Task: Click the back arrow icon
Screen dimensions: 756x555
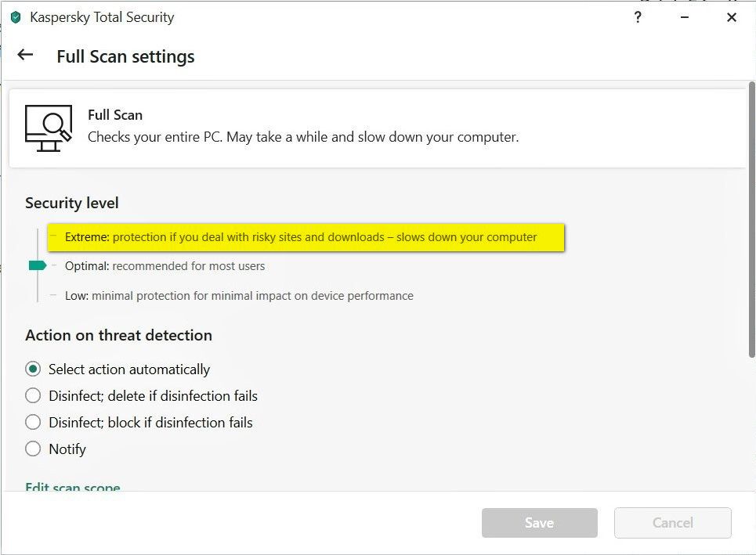Action: coord(25,55)
